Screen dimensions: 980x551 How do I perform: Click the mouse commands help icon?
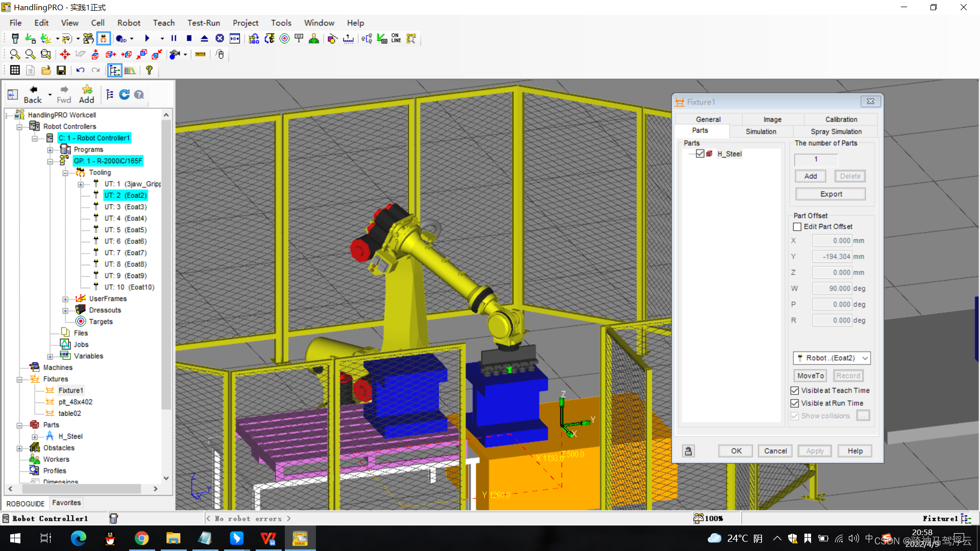coord(220,55)
